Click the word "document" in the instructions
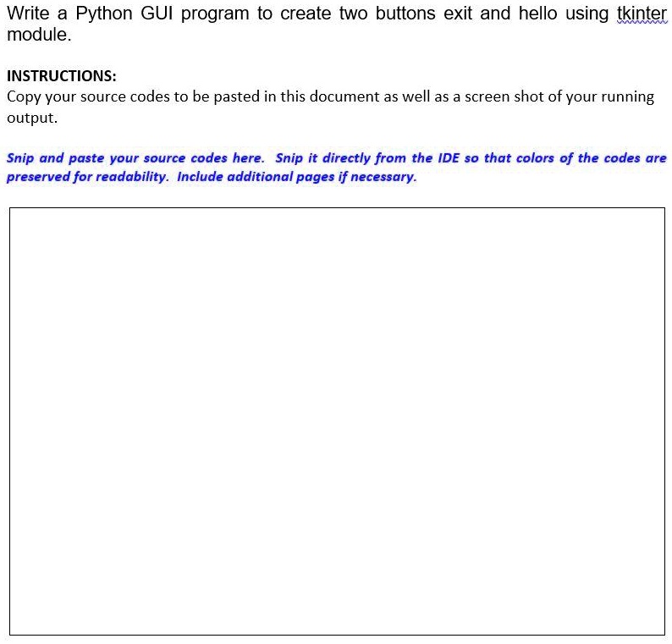Viewport: 672px width, 644px height. pos(344,96)
